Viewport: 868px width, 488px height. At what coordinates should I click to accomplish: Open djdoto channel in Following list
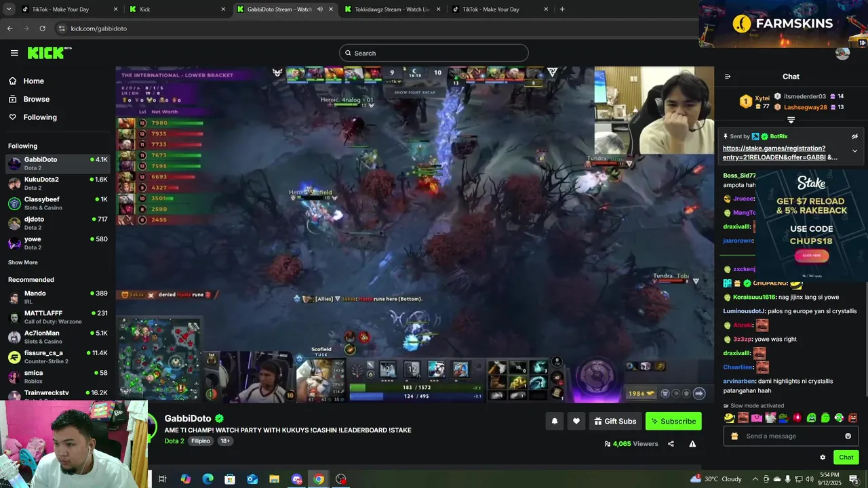pos(58,222)
